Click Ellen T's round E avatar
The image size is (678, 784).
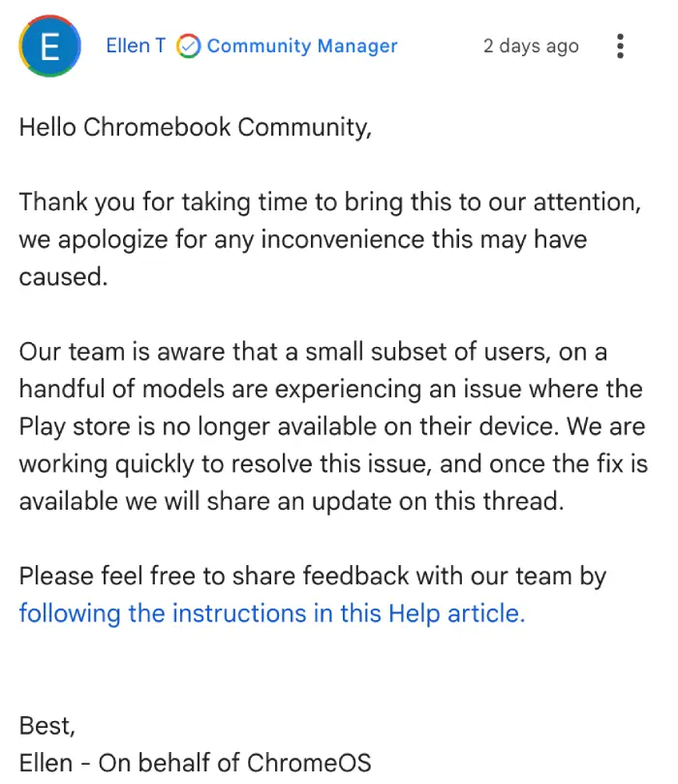(50, 46)
